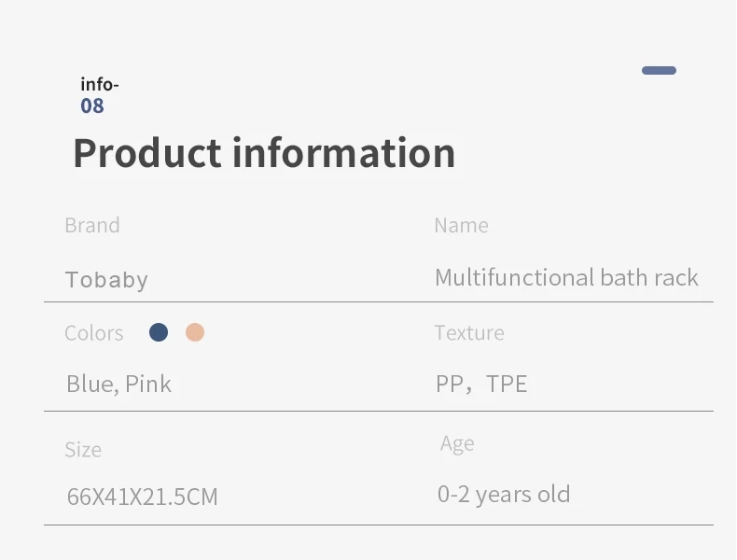Click the 08 section number
Viewport: 737px width, 560px height.
(x=92, y=105)
